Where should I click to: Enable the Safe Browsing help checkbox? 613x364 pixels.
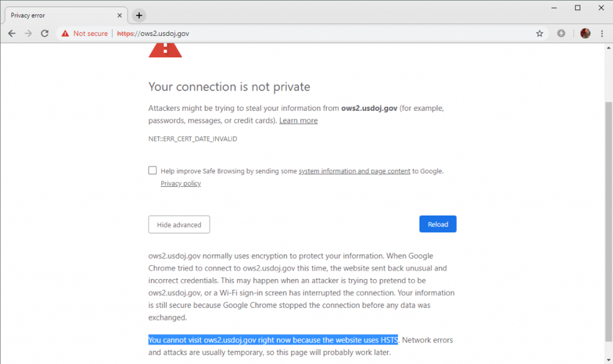click(x=152, y=170)
